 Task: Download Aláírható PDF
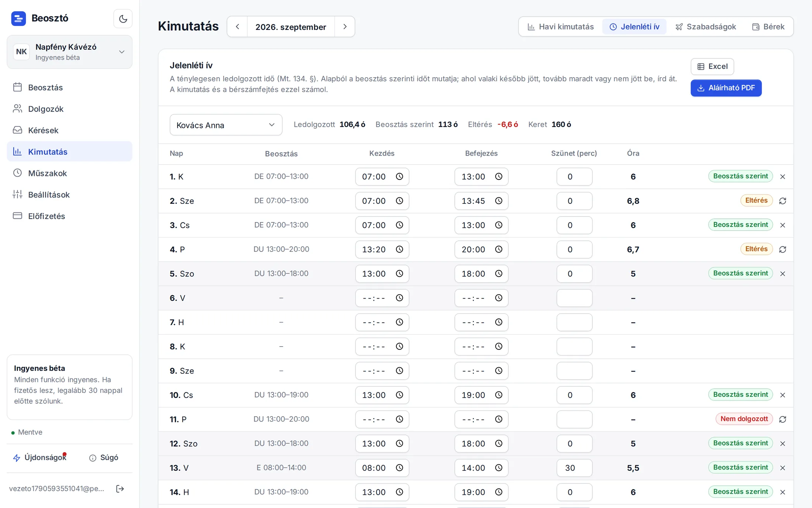coord(726,88)
